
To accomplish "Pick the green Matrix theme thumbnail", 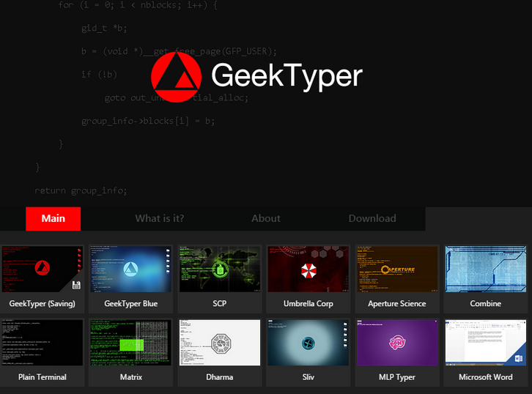I will coord(130,342).
